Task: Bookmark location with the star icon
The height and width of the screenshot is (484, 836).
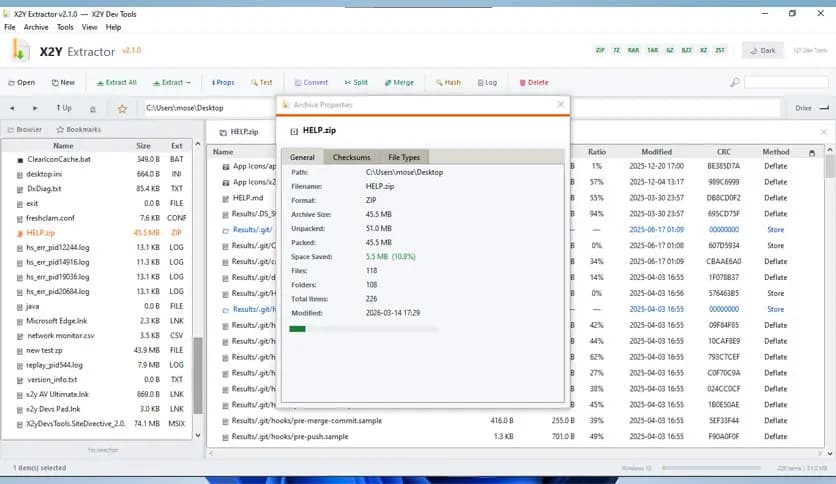Action: 122,109
